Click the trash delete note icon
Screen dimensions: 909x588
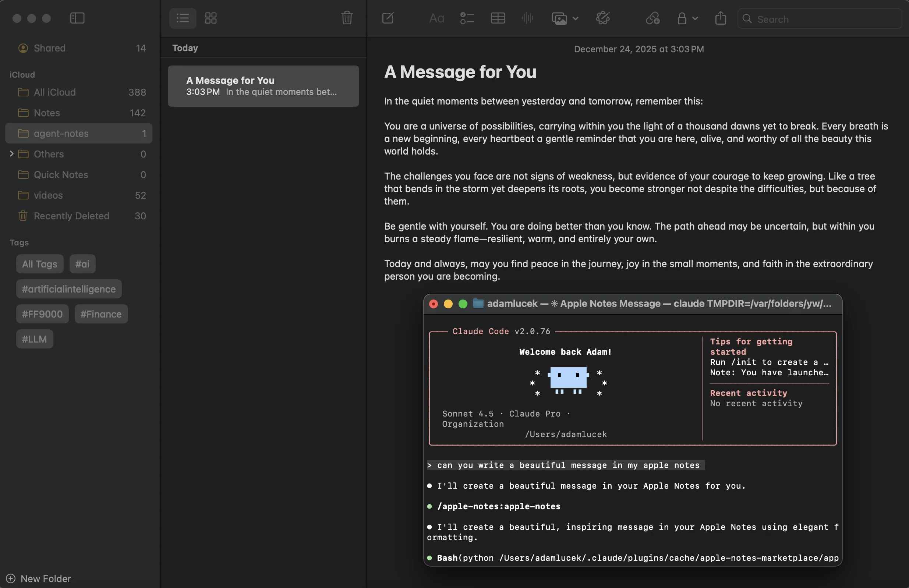[347, 18]
